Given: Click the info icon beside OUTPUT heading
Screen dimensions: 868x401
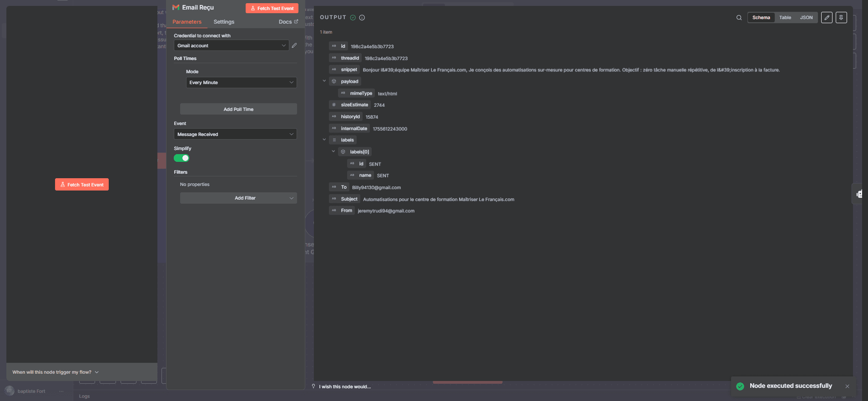Looking at the screenshot, I should (x=362, y=18).
